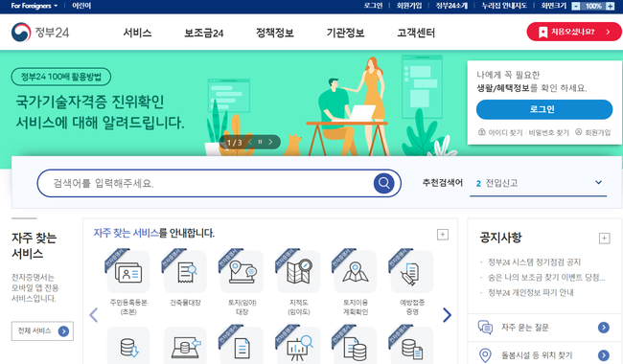
Task: Increase screen size with plus button
Action: 610,6
